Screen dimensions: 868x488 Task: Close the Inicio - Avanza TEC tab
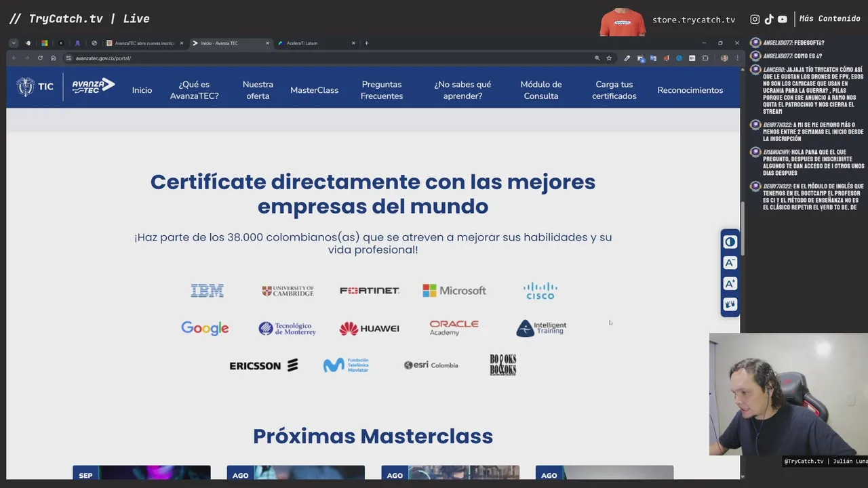(267, 43)
